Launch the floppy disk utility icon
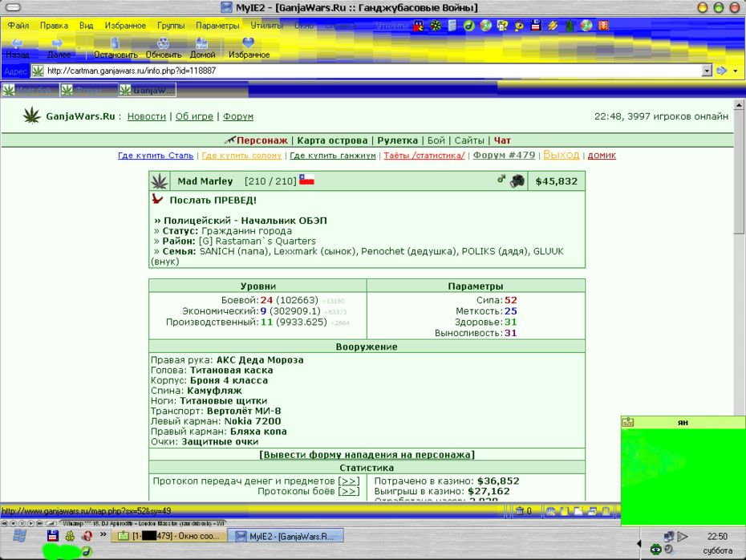The height and width of the screenshot is (560, 746). click(x=536, y=26)
